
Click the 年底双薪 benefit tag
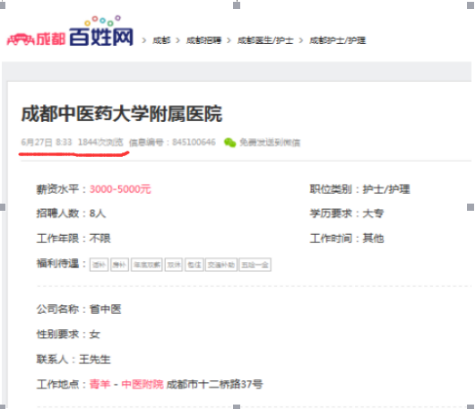147,265
